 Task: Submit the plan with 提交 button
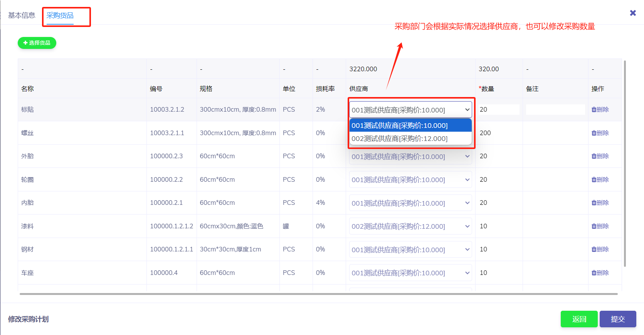[x=617, y=319]
